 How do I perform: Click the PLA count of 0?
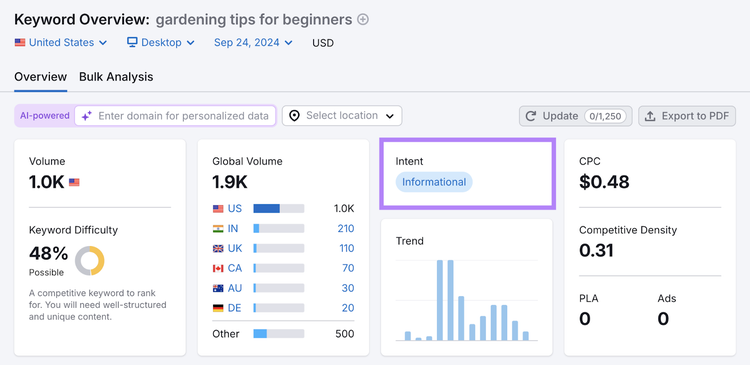(x=585, y=319)
